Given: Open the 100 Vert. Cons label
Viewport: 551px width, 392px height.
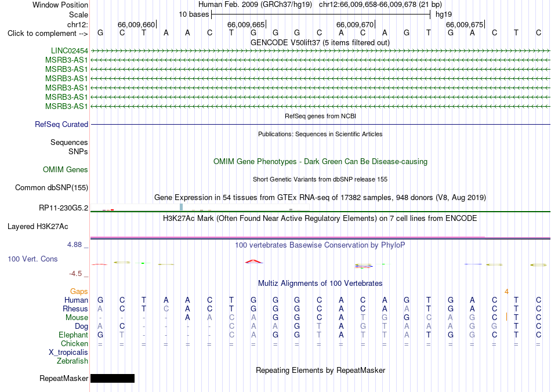Looking at the screenshot, I should tap(32, 259).
